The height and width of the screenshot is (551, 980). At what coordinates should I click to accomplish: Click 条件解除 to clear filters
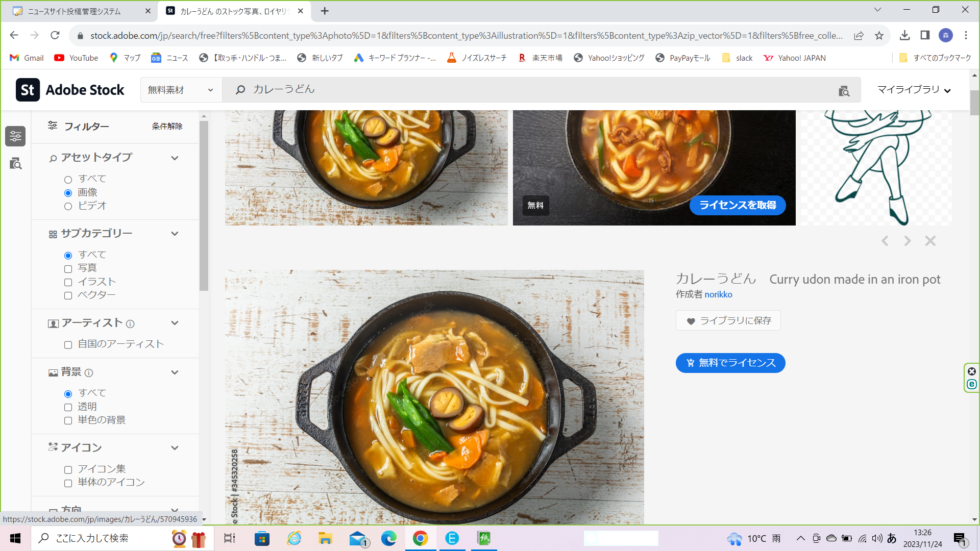coord(167,126)
